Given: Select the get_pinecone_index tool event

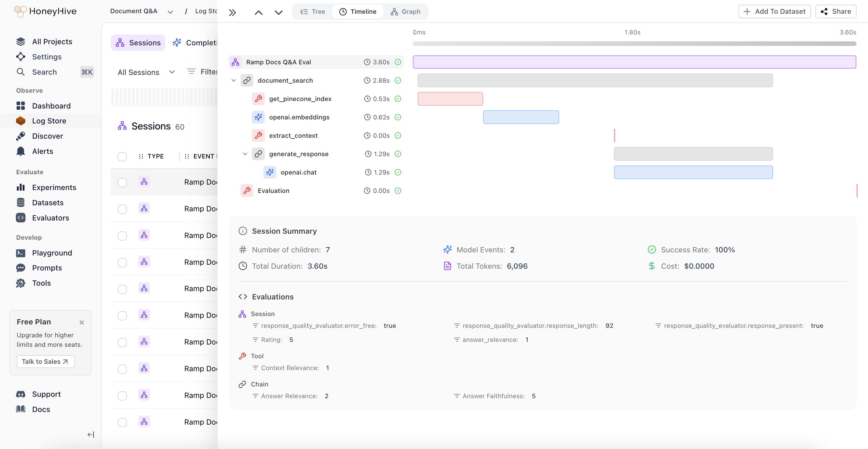Looking at the screenshot, I should 300,99.
